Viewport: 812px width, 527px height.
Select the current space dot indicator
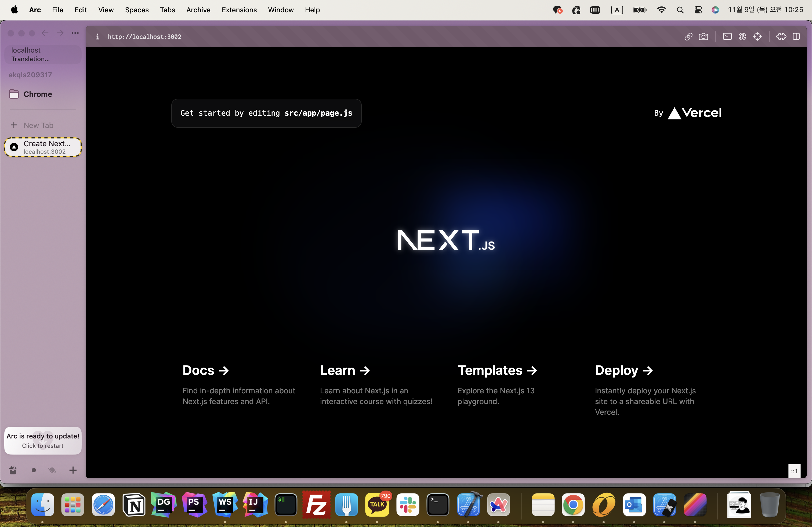(x=34, y=470)
